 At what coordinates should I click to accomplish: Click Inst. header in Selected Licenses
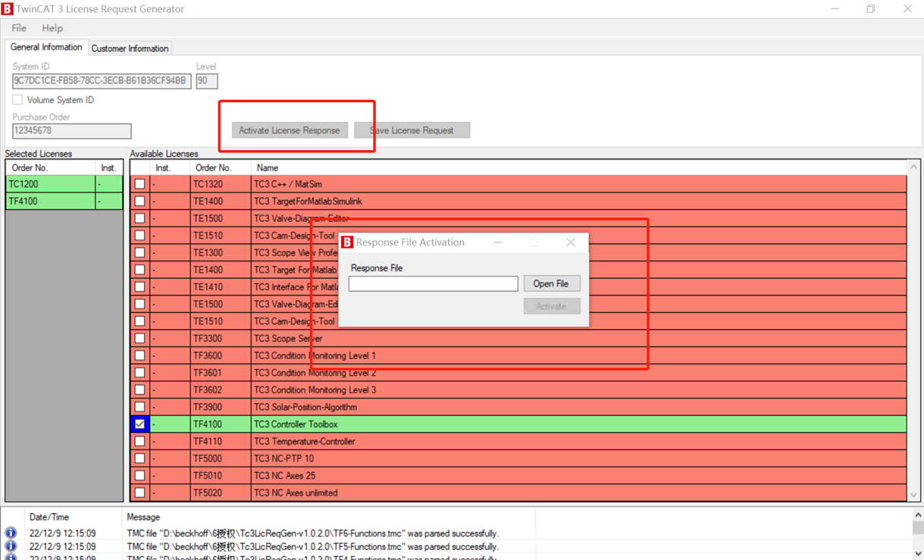[x=109, y=167]
